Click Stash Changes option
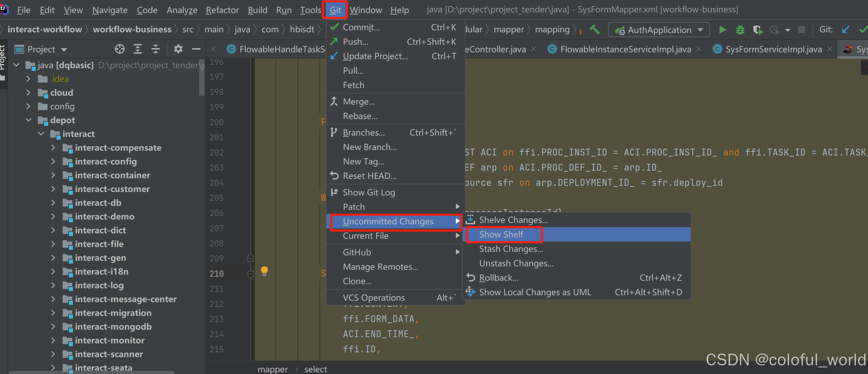This screenshot has height=374, width=868. coord(510,249)
